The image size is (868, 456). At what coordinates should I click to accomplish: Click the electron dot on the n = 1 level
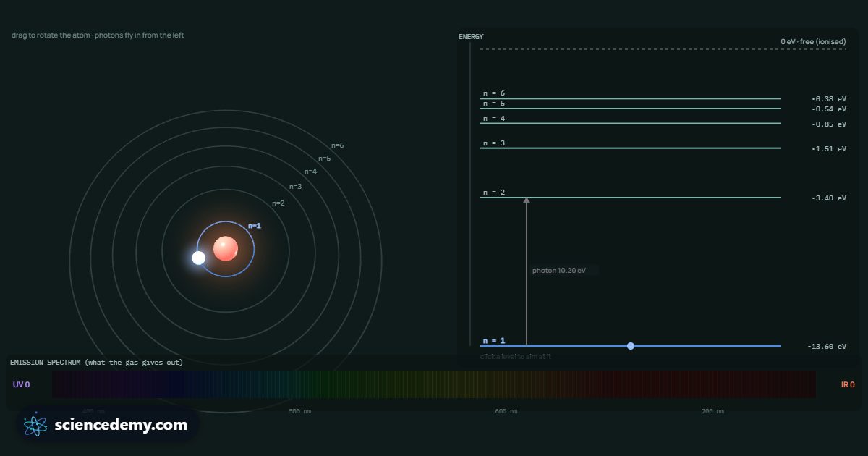click(631, 346)
